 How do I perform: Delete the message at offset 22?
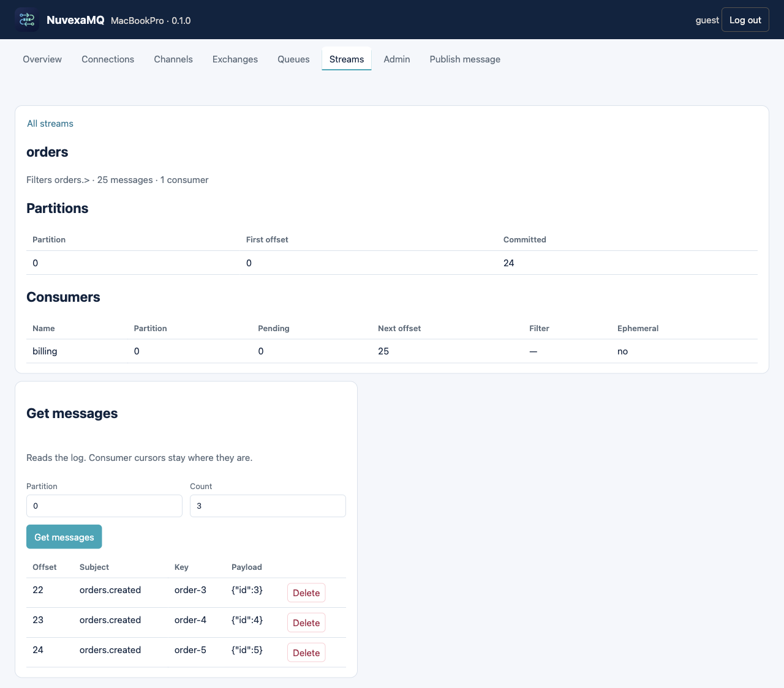(x=306, y=593)
